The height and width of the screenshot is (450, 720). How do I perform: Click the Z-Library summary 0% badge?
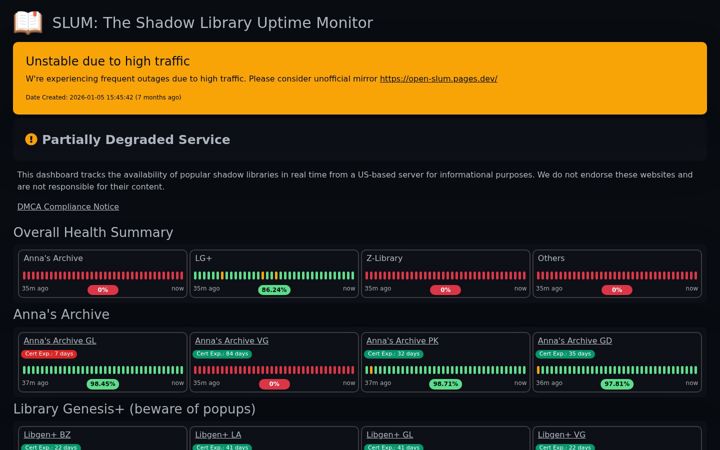[445, 290]
